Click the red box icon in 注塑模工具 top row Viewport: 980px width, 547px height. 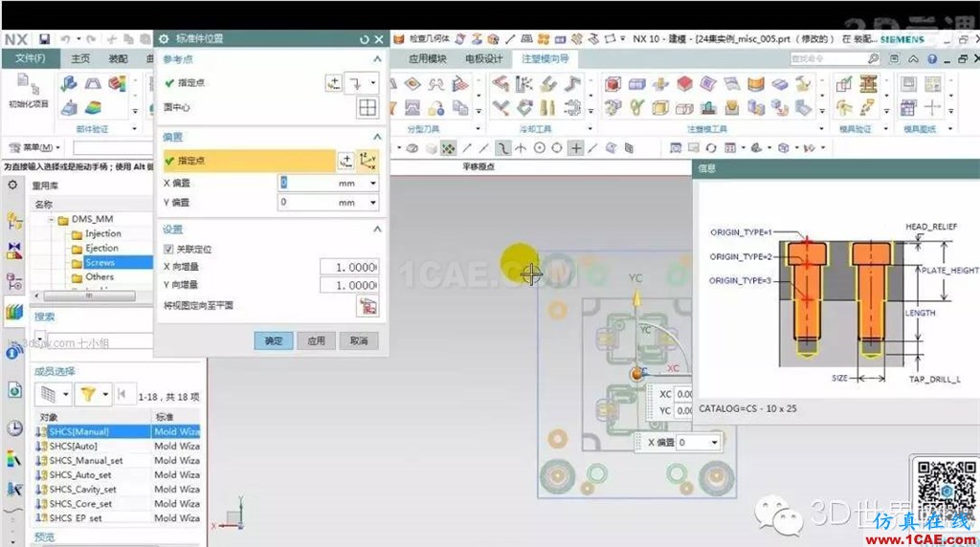685,83
